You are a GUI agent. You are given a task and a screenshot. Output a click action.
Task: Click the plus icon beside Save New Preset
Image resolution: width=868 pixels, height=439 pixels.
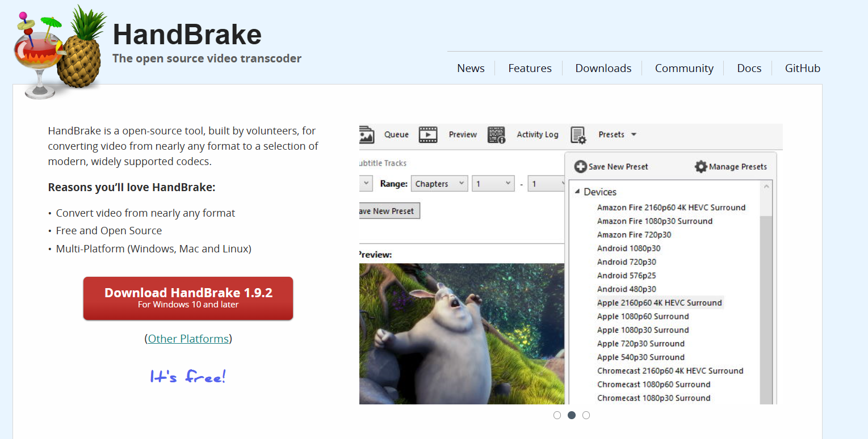(x=580, y=167)
